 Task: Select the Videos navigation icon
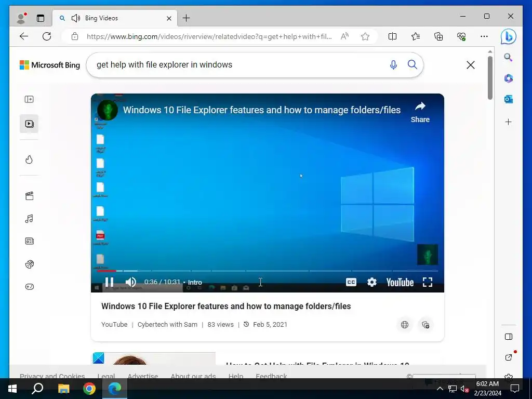coord(29,124)
